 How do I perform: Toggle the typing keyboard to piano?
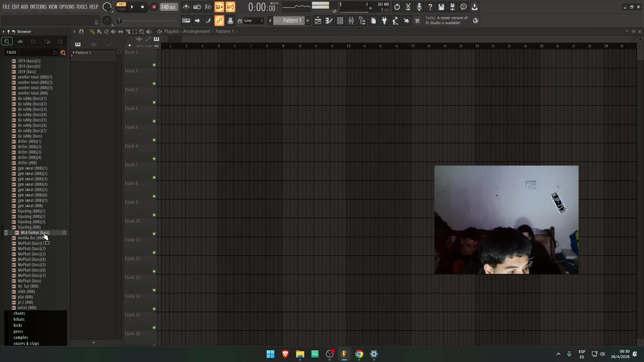pyautogui.click(x=186, y=21)
